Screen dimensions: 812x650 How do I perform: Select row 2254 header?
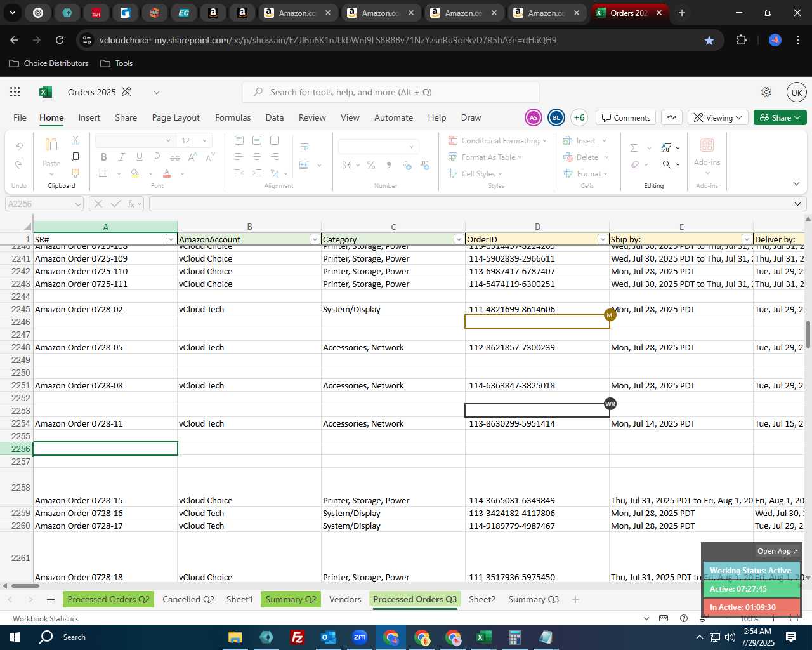click(x=16, y=423)
